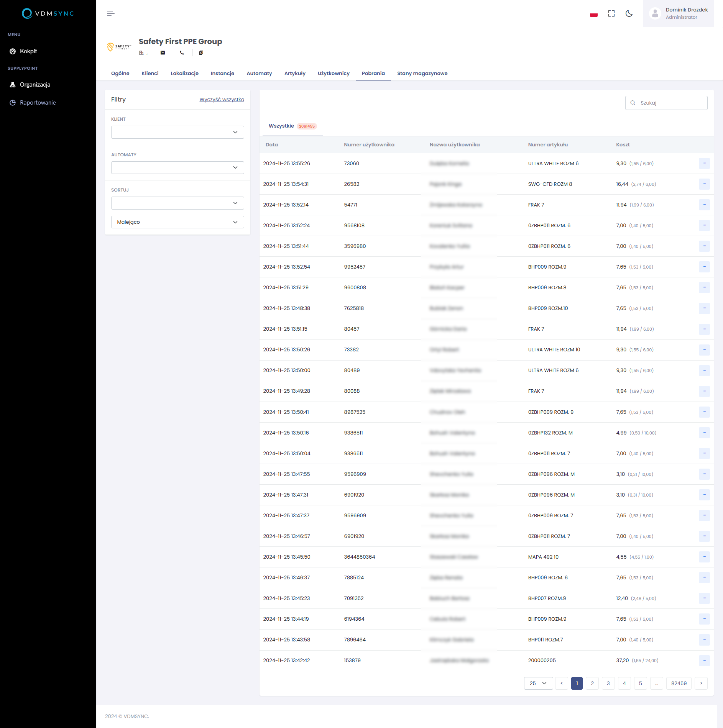This screenshot has width=723, height=728.
Task: Switch to the Stany magazynowe tab
Action: coord(422,74)
